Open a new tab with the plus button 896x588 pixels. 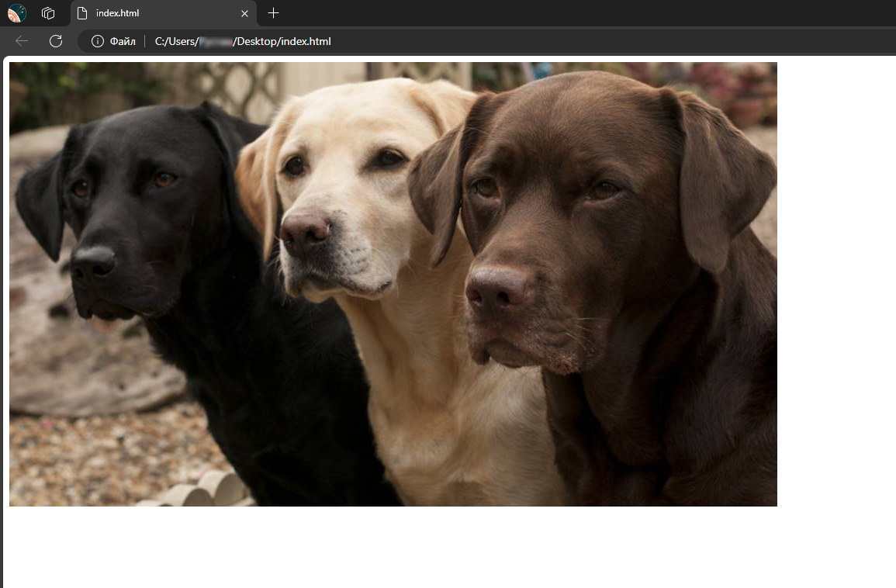tap(273, 13)
